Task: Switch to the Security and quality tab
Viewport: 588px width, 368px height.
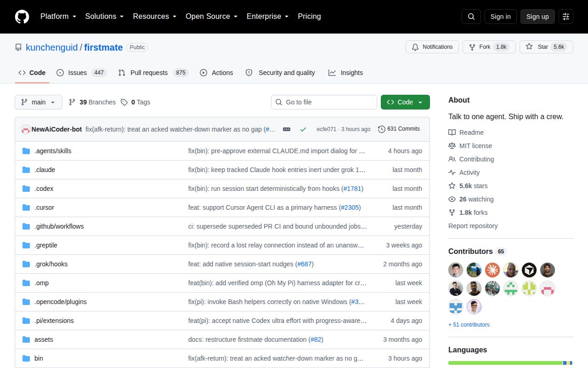Action: [280, 73]
